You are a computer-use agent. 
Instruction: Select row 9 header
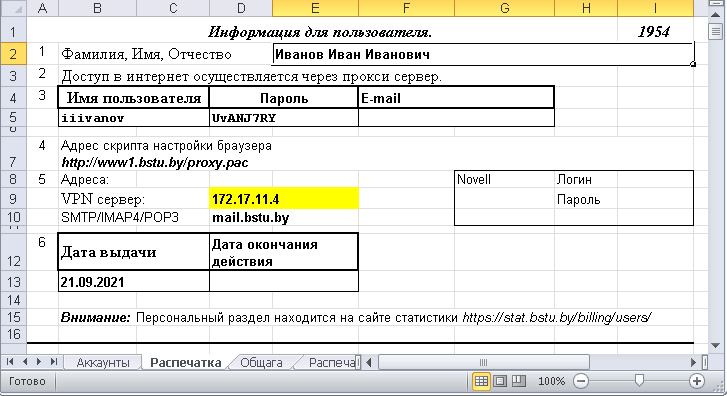pyautogui.click(x=13, y=199)
